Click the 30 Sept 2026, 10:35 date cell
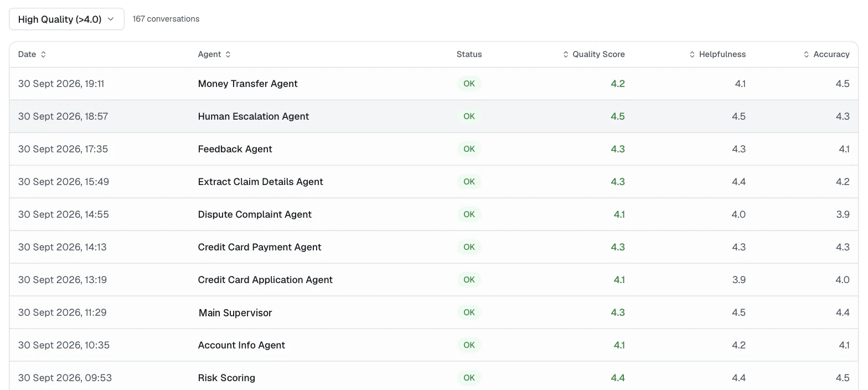The height and width of the screenshot is (390, 868). [64, 345]
